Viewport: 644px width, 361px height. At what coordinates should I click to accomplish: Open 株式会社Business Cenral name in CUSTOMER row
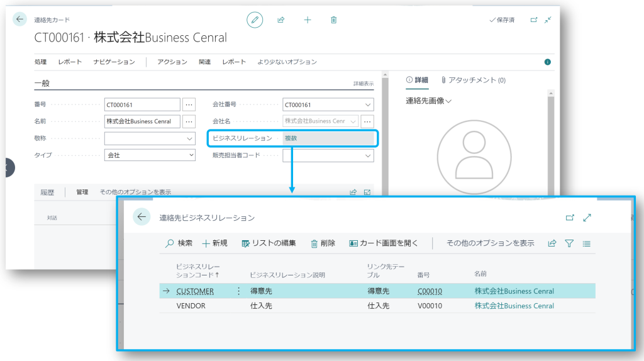[x=514, y=291]
